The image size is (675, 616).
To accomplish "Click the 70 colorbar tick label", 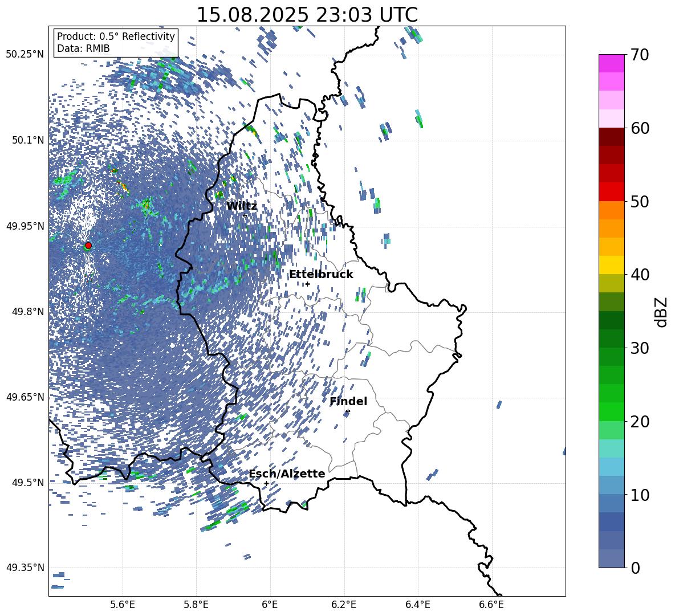I will tap(640, 55).
